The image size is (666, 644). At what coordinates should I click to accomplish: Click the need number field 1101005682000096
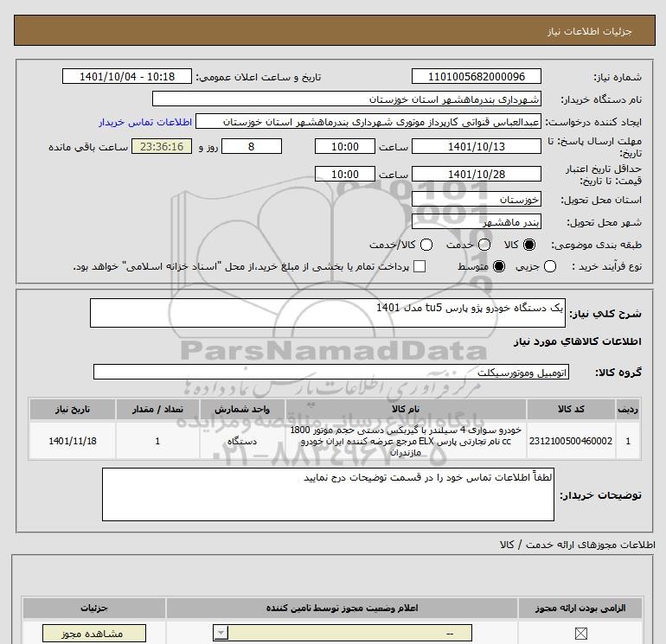pyautogui.click(x=476, y=76)
